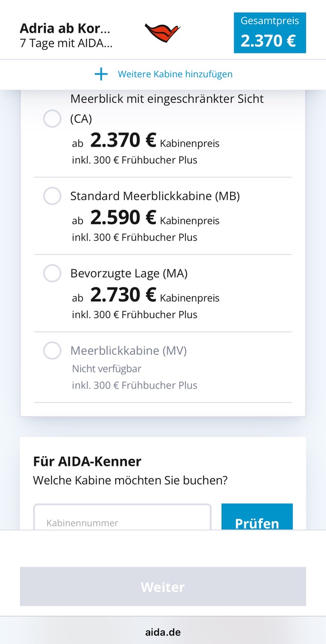The height and width of the screenshot is (644, 326).
Task: Tap the aida.de address bar
Action: (x=163, y=632)
